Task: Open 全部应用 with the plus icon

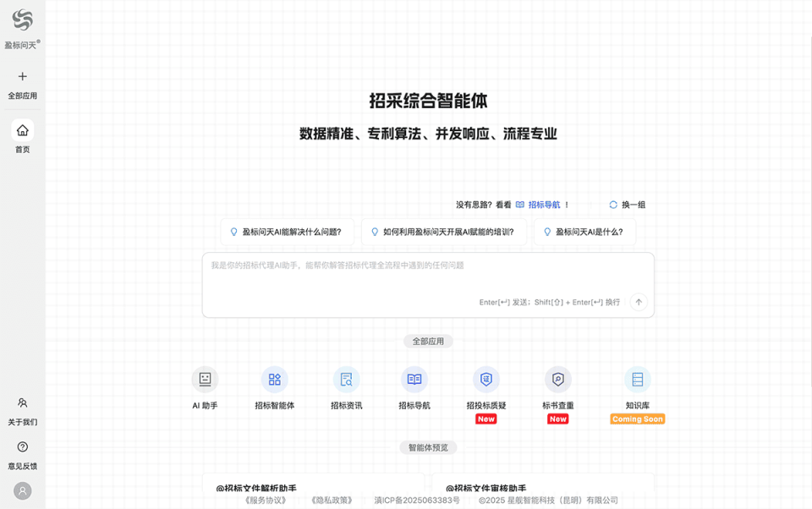Action: click(22, 76)
